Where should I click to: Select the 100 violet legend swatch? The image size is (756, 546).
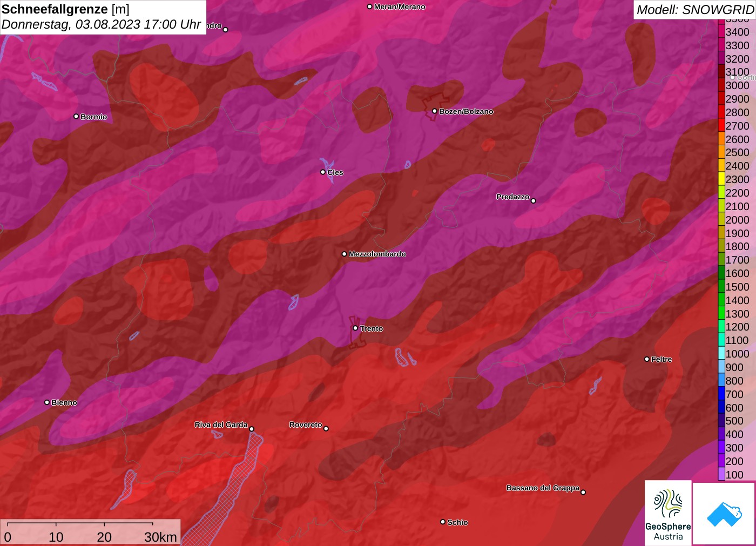tap(721, 475)
